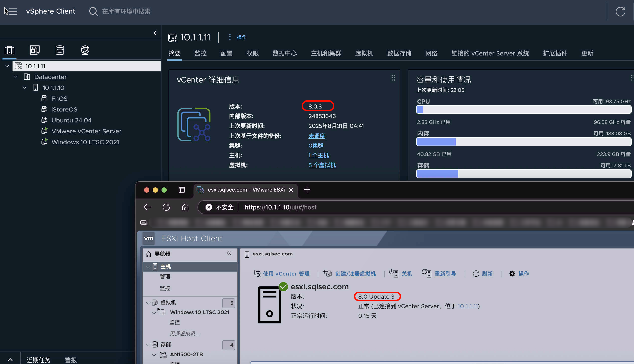634x364 pixels.
Task: Collapse the AN1500-2TB datastore node
Action: (x=154, y=355)
